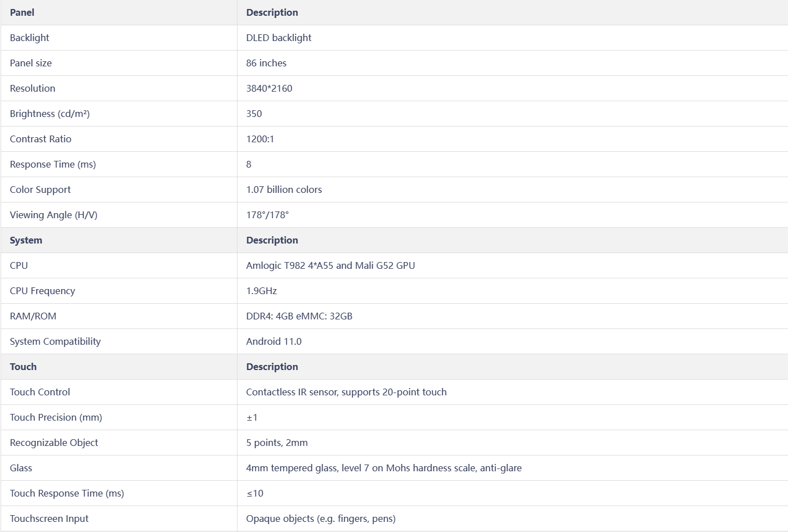The height and width of the screenshot is (532, 788).
Task: Select the Opaque objects touchscreen input text
Action: (321, 519)
